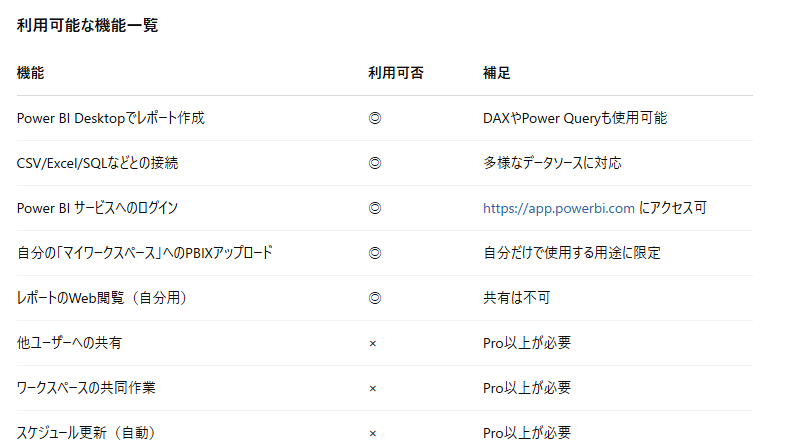Click ◎ mark in Power BI Desktop row

(375, 118)
